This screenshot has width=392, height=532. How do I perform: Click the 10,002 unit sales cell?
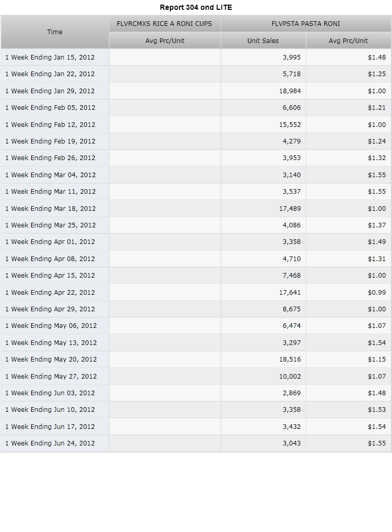click(x=263, y=376)
